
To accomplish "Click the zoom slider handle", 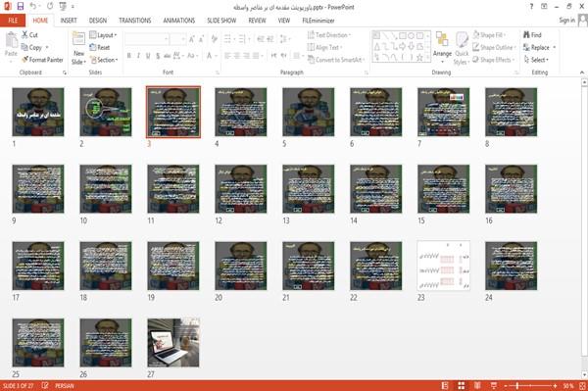I will (x=517, y=386).
